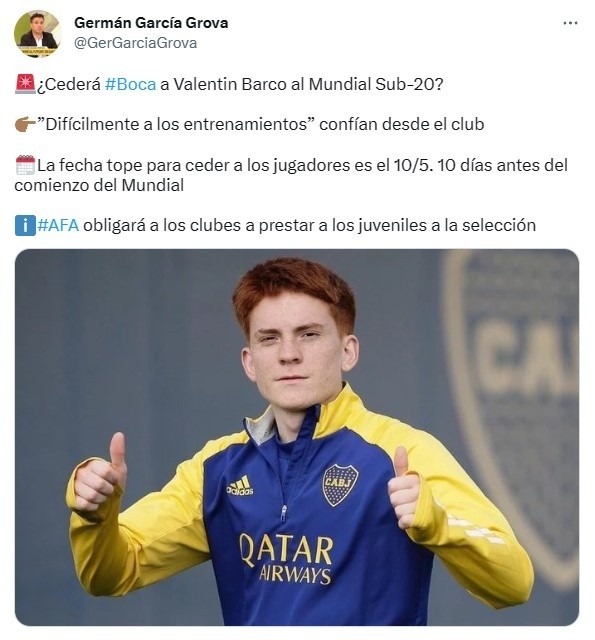The image size is (595, 640).
Task: Open the attached photo of the player
Action: pyautogui.click(x=297, y=437)
